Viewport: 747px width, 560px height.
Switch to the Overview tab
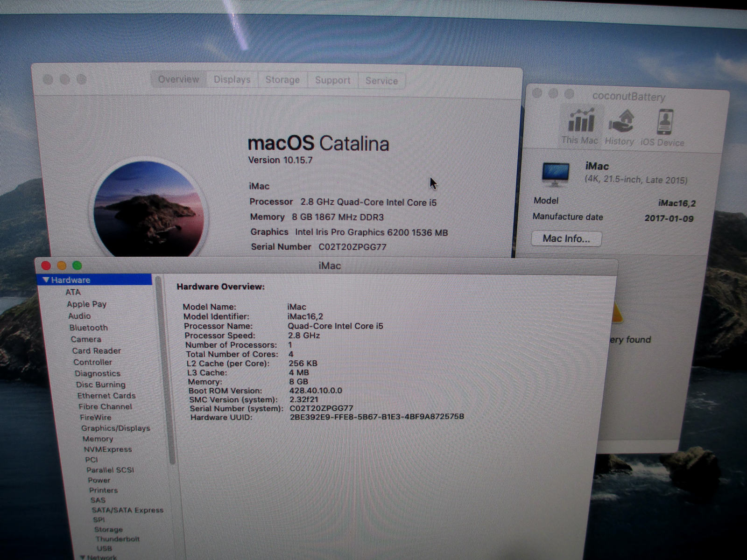tap(179, 79)
